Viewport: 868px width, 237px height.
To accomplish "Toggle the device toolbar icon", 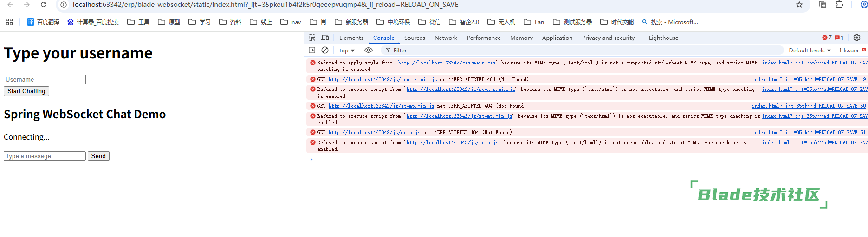I will pos(325,38).
